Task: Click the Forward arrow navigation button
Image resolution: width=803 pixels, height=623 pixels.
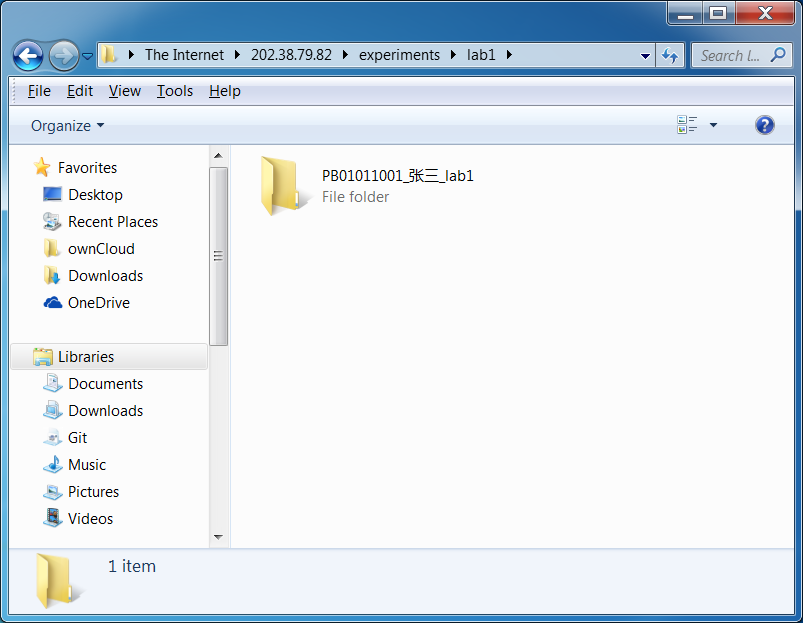Action: [x=64, y=55]
